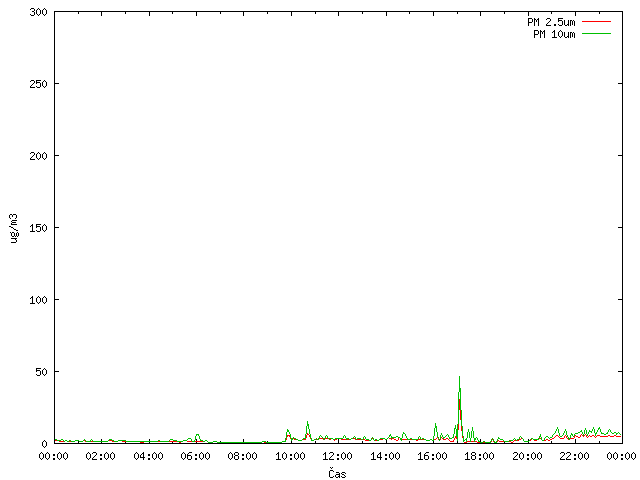Click the PM 10um legend label
640x480 pixels.
point(554,34)
